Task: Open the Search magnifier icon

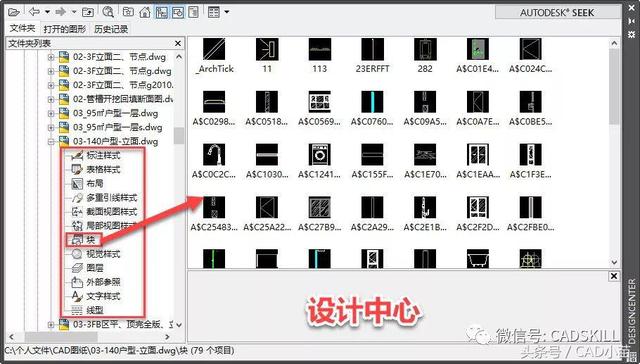Action: [x=108, y=12]
